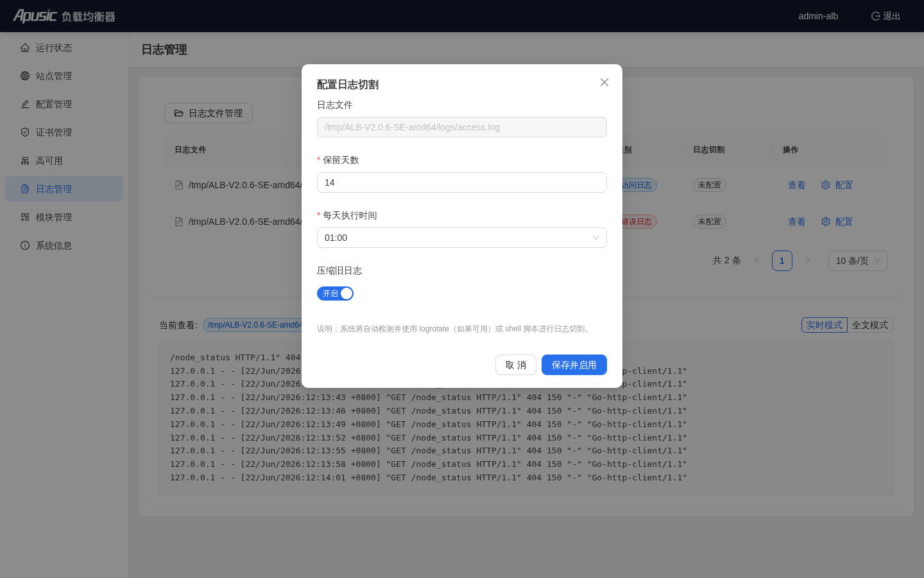Click the 退出 logout icon

pos(875,16)
